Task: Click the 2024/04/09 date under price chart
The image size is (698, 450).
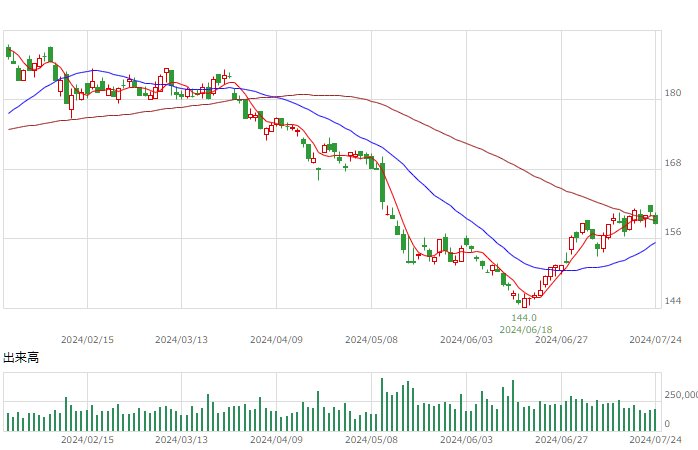Action: click(x=276, y=340)
